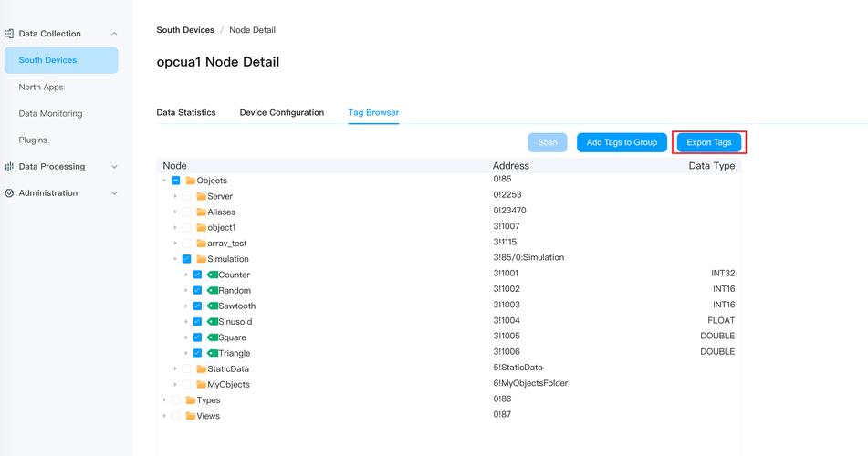Click the Sinusoid green tag icon

[x=213, y=322]
